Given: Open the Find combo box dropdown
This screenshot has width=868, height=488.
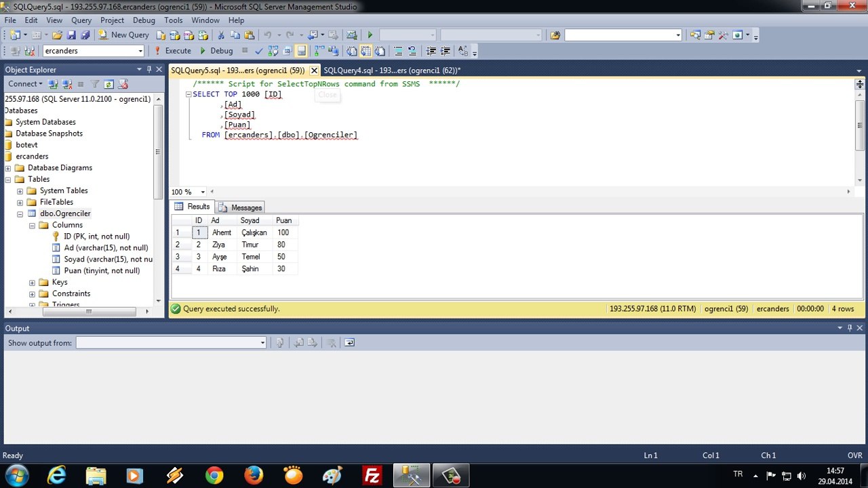Looking at the screenshot, I should (x=677, y=35).
